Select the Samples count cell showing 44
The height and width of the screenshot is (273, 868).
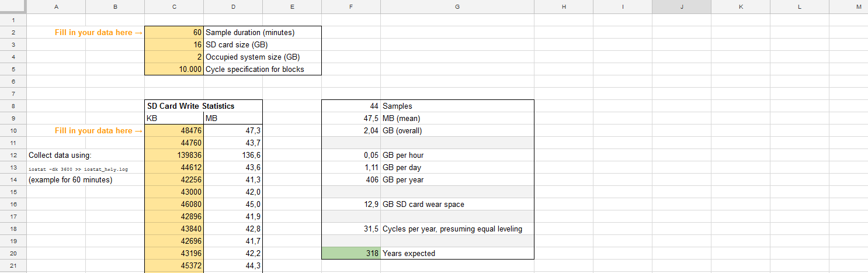(x=350, y=106)
